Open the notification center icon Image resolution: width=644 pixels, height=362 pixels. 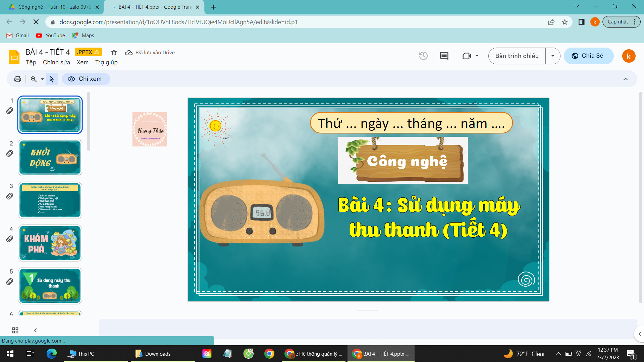click(x=631, y=354)
